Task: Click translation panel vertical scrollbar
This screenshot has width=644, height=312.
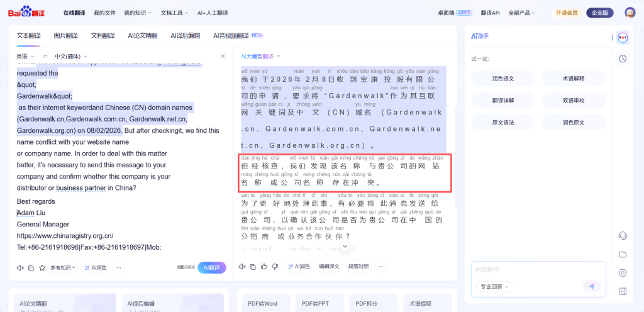Action: point(455,156)
